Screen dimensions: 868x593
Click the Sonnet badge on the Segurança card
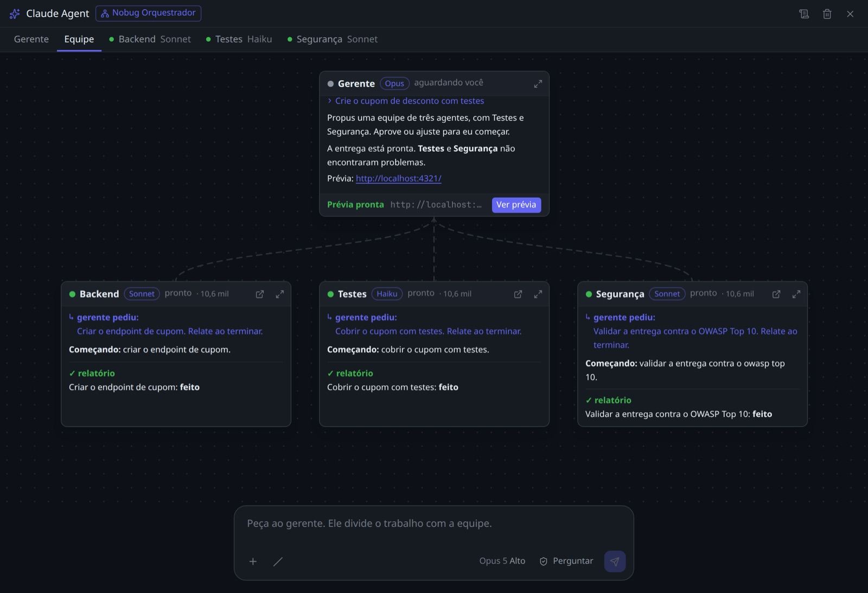click(x=667, y=294)
